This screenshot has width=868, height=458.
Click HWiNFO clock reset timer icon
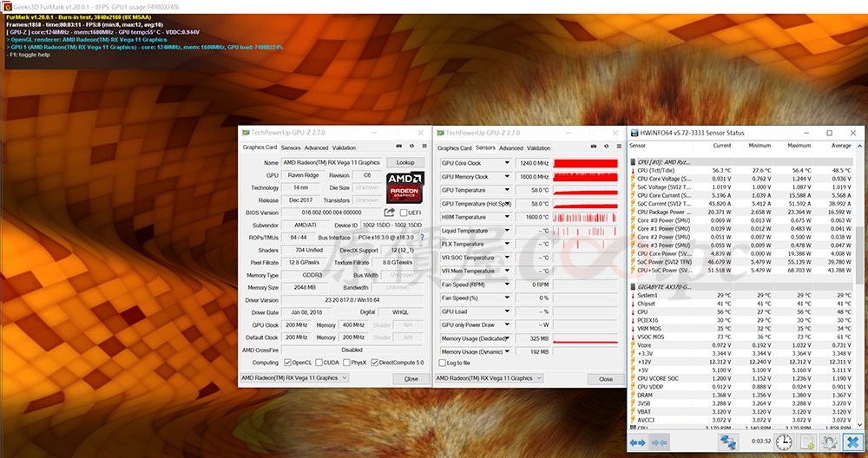[x=783, y=442]
